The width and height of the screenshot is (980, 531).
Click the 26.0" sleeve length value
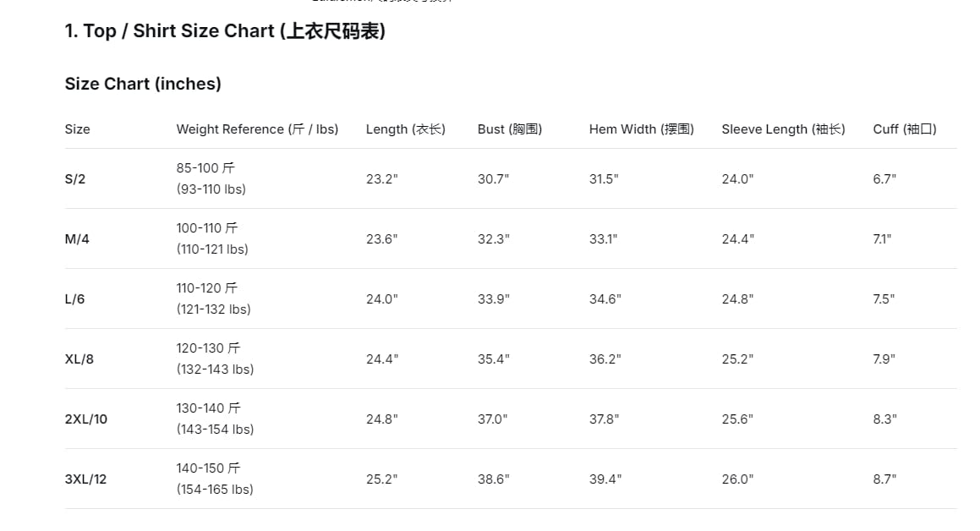coord(737,479)
